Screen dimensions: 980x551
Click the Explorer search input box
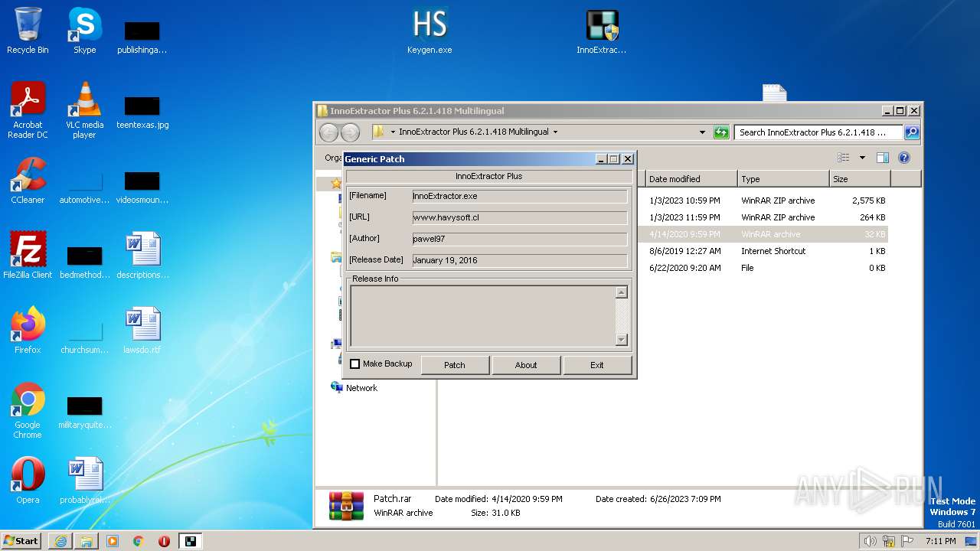coord(818,132)
